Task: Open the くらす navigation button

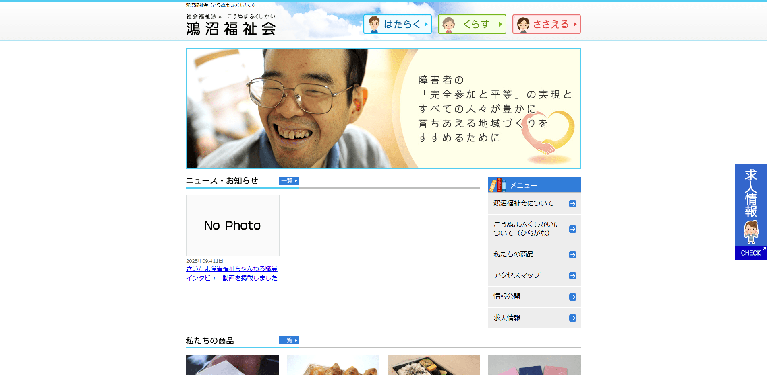Action: tap(472, 24)
